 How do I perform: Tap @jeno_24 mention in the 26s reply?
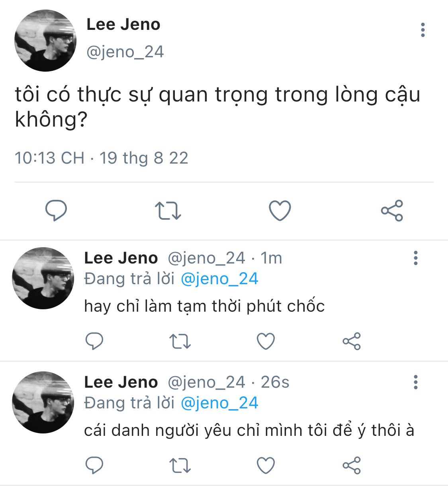coord(219,403)
